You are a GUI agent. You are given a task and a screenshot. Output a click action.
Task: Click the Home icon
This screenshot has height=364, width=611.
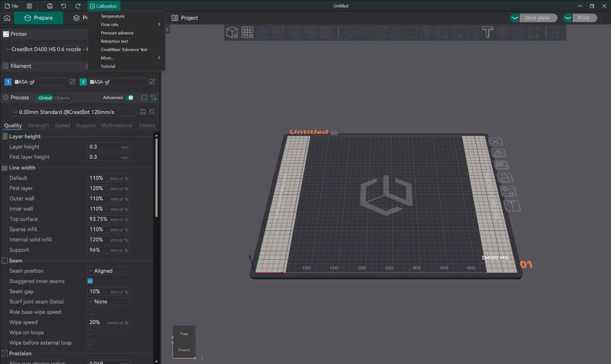coord(7,18)
